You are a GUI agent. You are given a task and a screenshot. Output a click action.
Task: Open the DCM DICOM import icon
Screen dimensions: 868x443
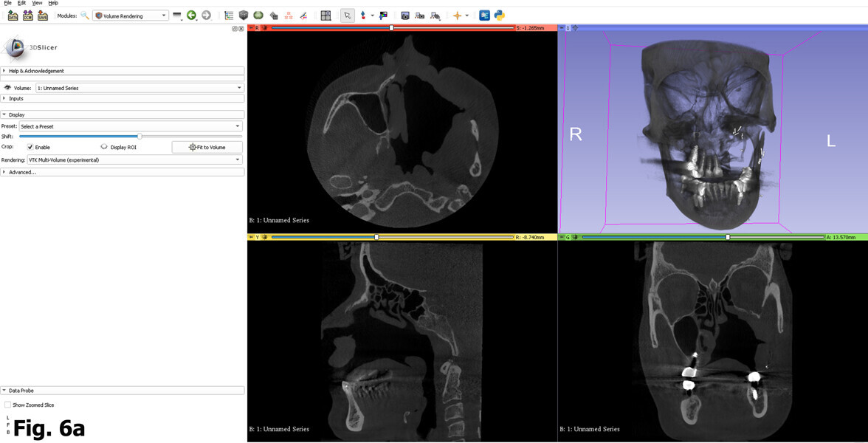click(27, 16)
